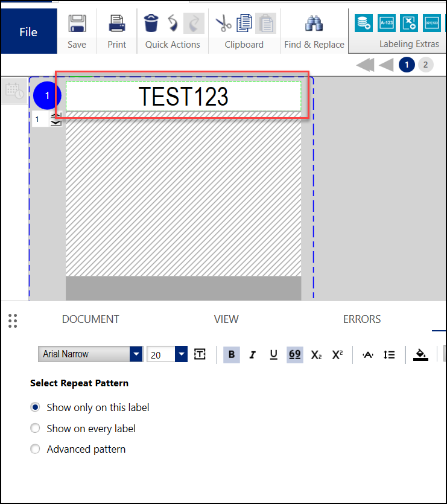
Task: Click the trash can delete icon
Action: (151, 23)
